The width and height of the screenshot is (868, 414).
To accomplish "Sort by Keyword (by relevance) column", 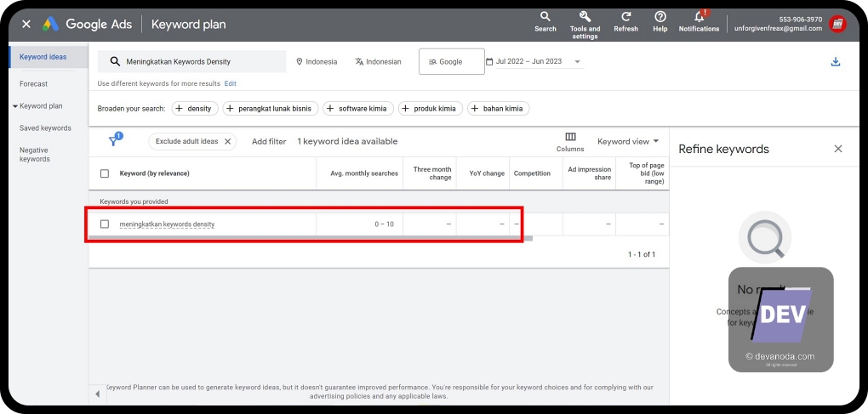I will click(154, 173).
